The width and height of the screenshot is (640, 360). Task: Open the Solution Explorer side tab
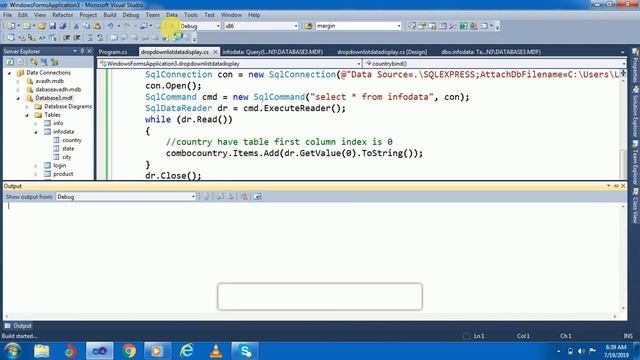(x=636, y=115)
